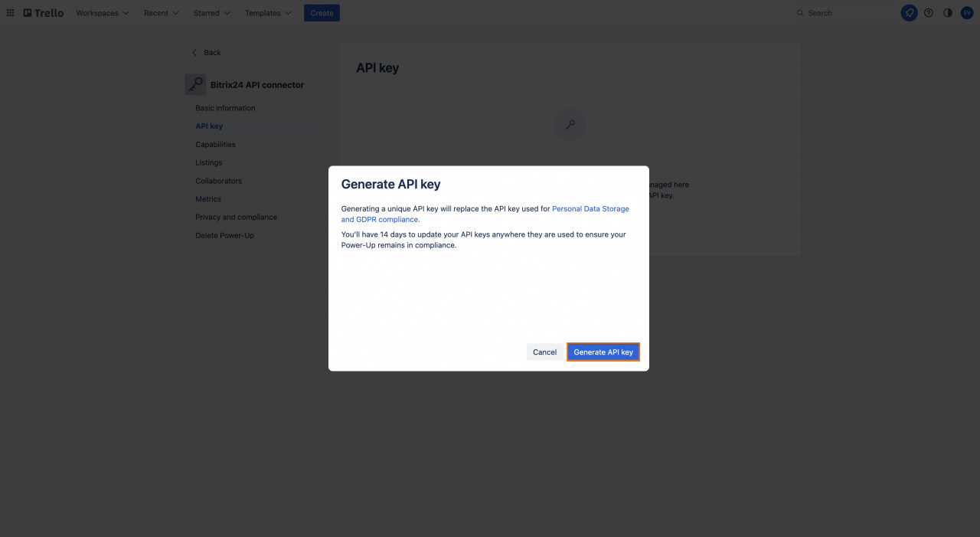Open the EV account avatar

tap(966, 12)
